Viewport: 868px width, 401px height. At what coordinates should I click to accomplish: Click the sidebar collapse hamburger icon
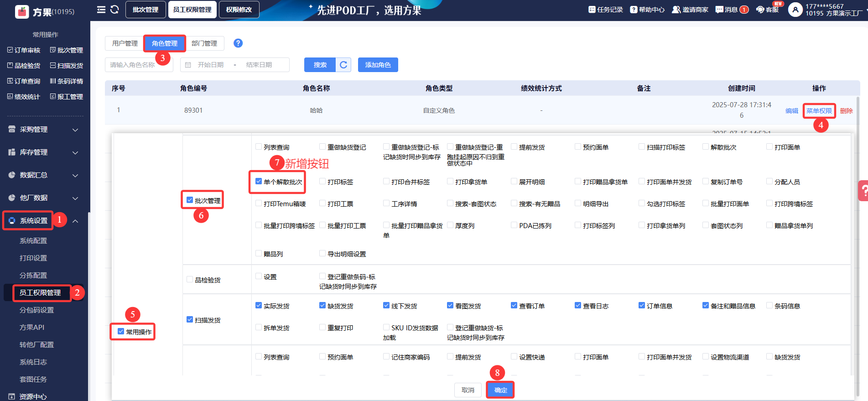point(101,10)
